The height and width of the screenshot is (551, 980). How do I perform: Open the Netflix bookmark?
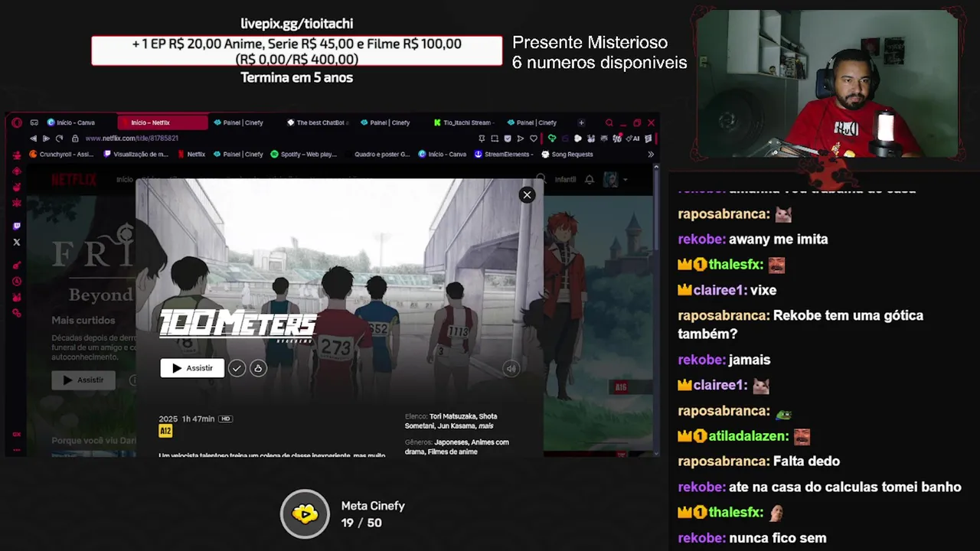[191, 154]
